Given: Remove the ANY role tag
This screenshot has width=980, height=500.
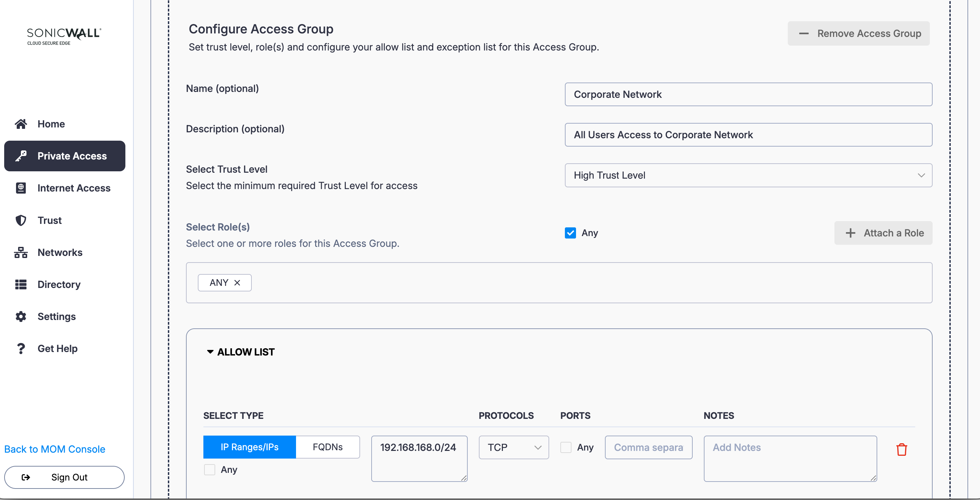Looking at the screenshot, I should [x=238, y=282].
